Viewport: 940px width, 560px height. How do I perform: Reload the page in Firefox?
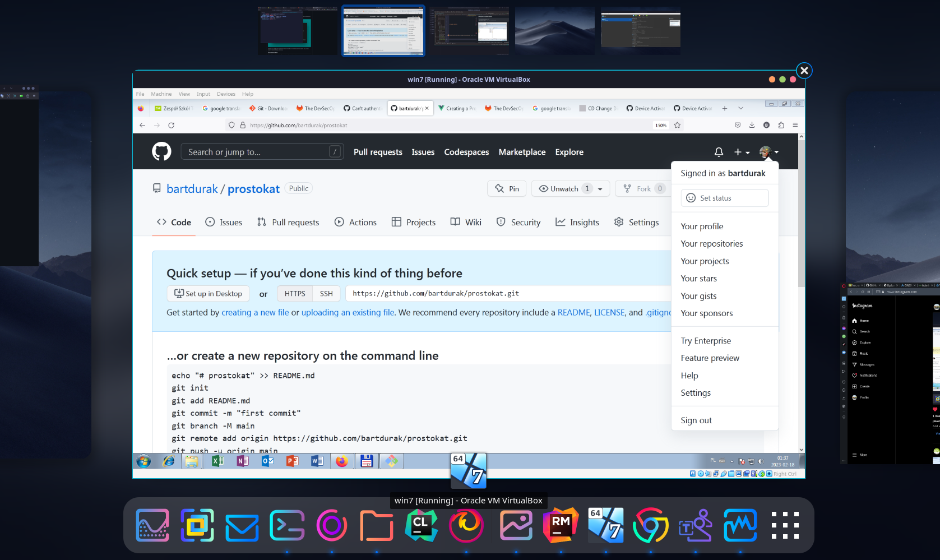pos(172,126)
